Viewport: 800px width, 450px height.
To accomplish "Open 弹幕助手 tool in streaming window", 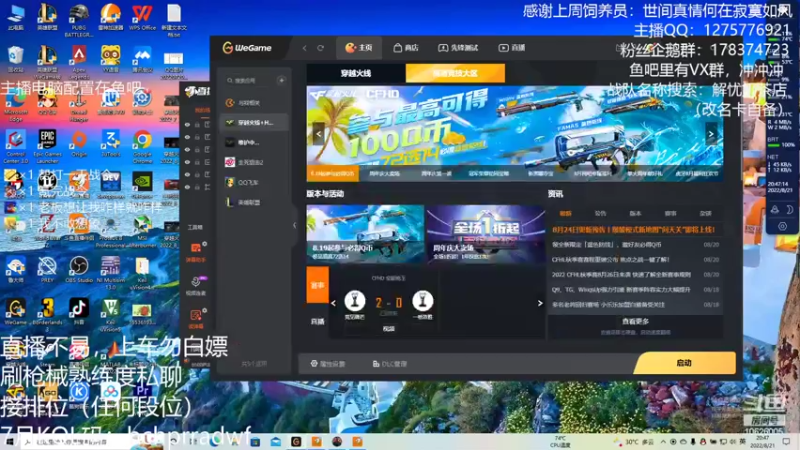I will [x=196, y=252].
